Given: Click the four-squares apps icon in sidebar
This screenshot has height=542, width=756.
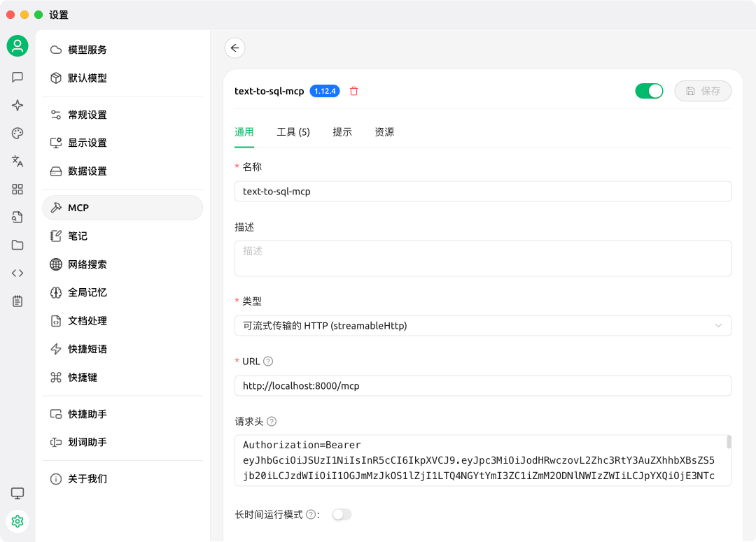Looking at the screenshot, I should tap(17, 189).
